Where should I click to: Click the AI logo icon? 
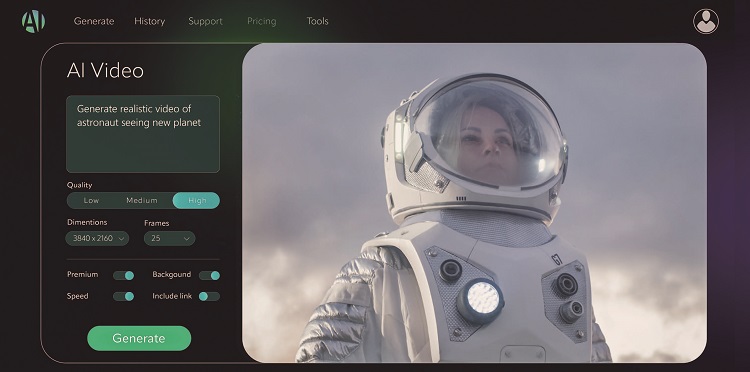click(x=33, y=22)
